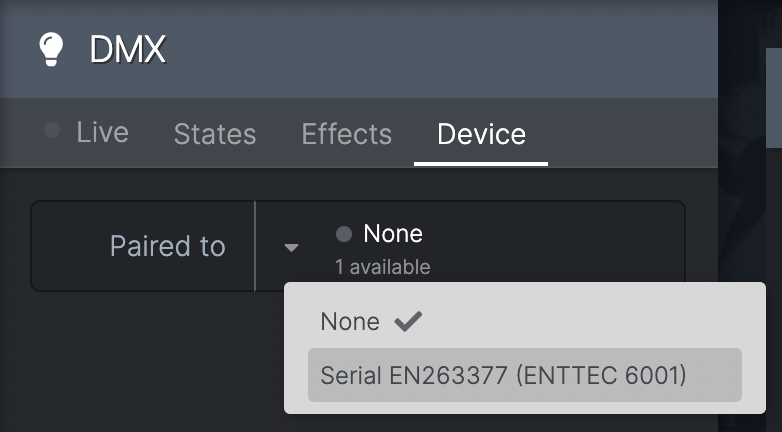Click the DMX panel title text
Viewport: 782px width, 432px height.
128,49
